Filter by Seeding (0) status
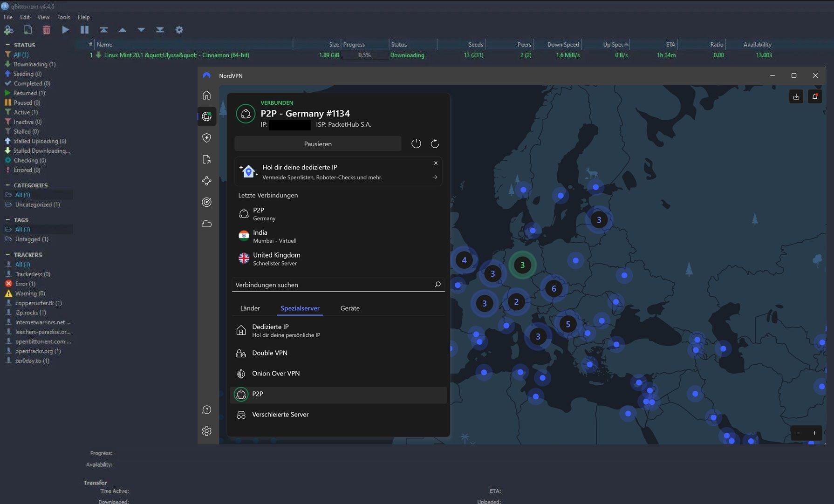 coord(27,74)
